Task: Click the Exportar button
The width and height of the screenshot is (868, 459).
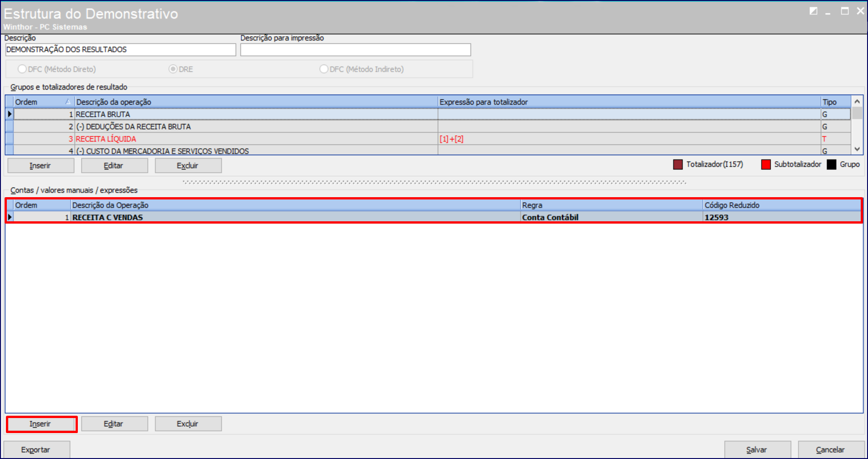Action: 36,450
